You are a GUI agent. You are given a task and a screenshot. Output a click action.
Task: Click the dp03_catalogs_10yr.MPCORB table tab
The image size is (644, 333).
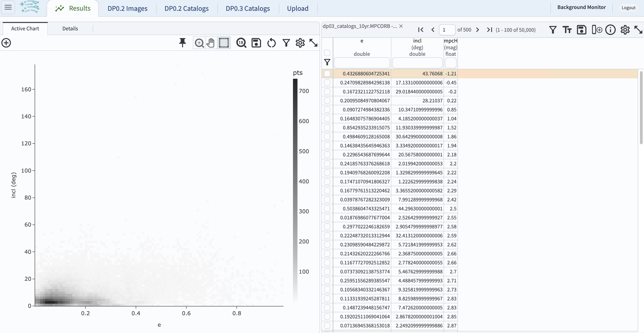coord(360,26)
